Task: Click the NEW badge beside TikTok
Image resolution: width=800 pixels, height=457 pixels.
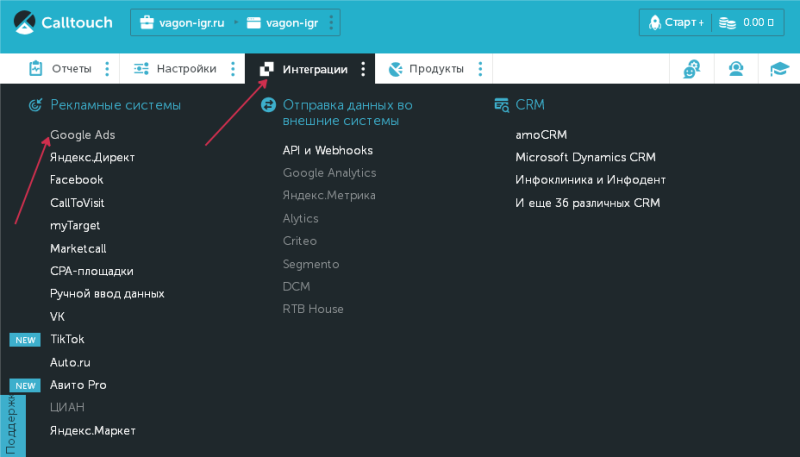Action: click(x=25, y=340)
